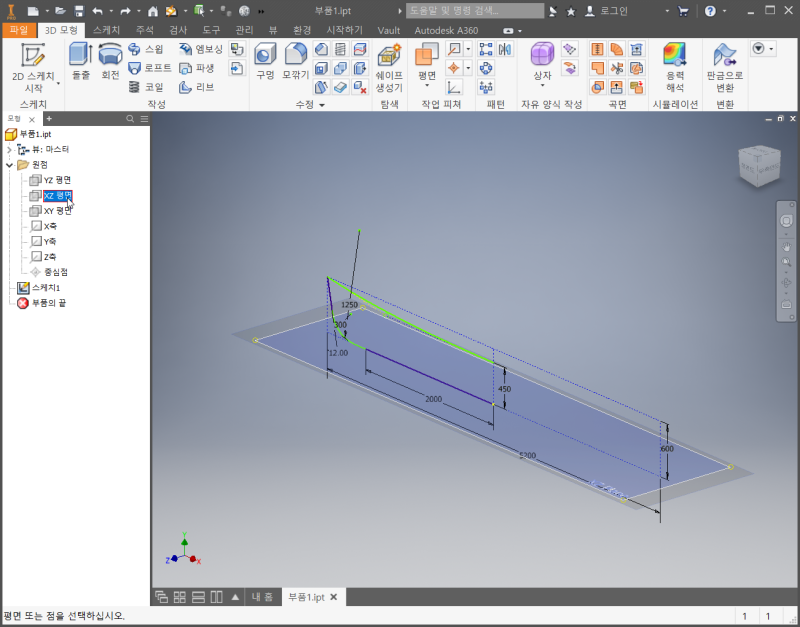Click the work point tool icon

pos(454,68)
